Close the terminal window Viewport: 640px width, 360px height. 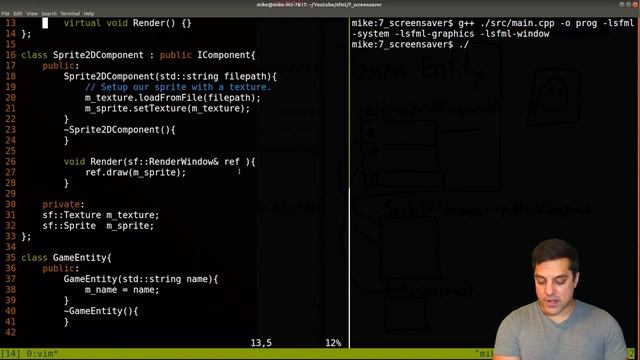point(635,4)
